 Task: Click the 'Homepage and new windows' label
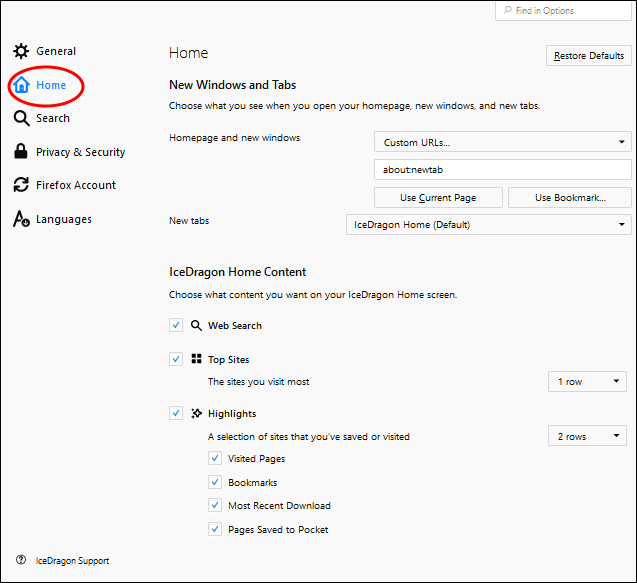(234, 138)
